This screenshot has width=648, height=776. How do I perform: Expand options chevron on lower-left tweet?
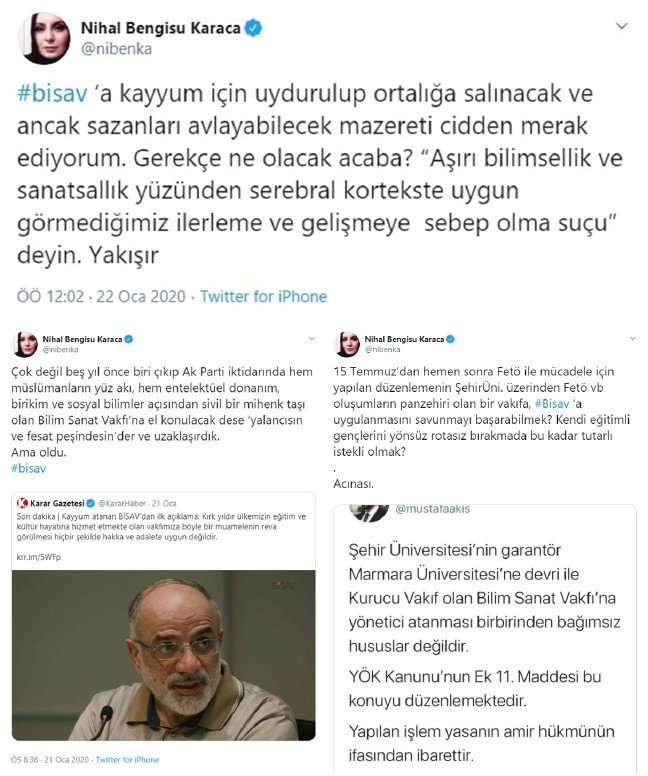coord(312,339)
